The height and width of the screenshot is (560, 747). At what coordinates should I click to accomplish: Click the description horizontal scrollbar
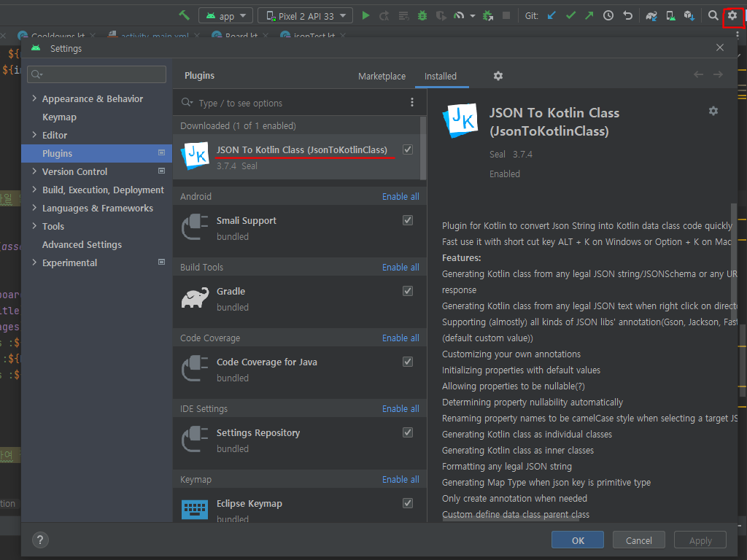pyautogui.click(x=511, y=519)
